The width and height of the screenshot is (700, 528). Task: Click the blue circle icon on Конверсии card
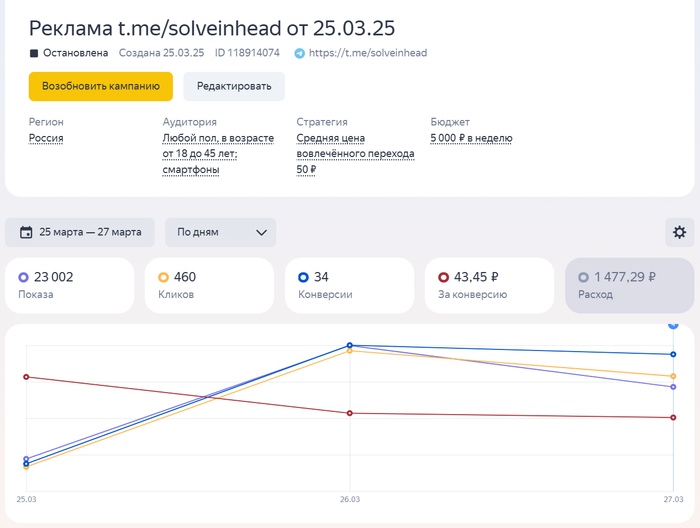[303, 277]
